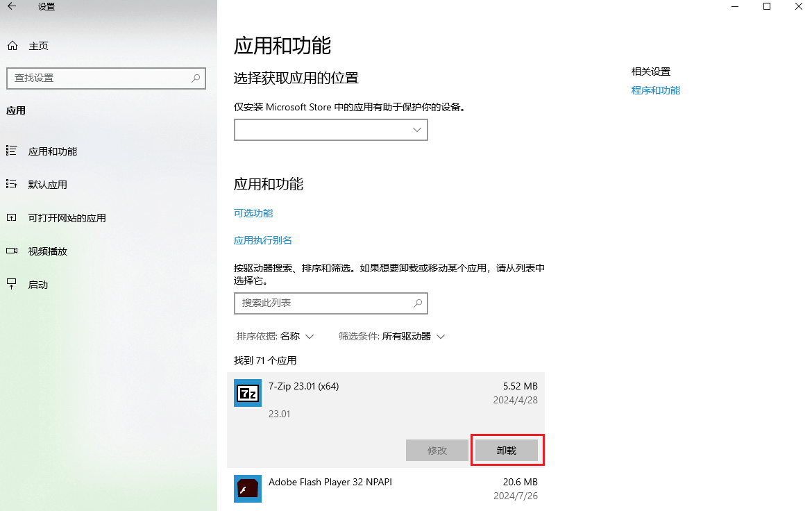
Task: Click the 主页 home icon
Action: [x=12, y=45]
